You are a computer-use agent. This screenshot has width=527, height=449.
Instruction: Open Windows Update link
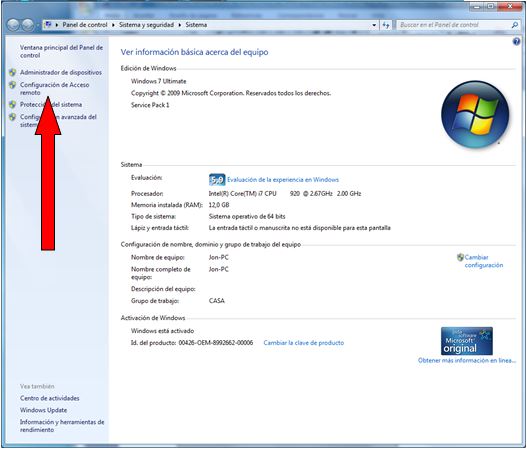(43, 410)
